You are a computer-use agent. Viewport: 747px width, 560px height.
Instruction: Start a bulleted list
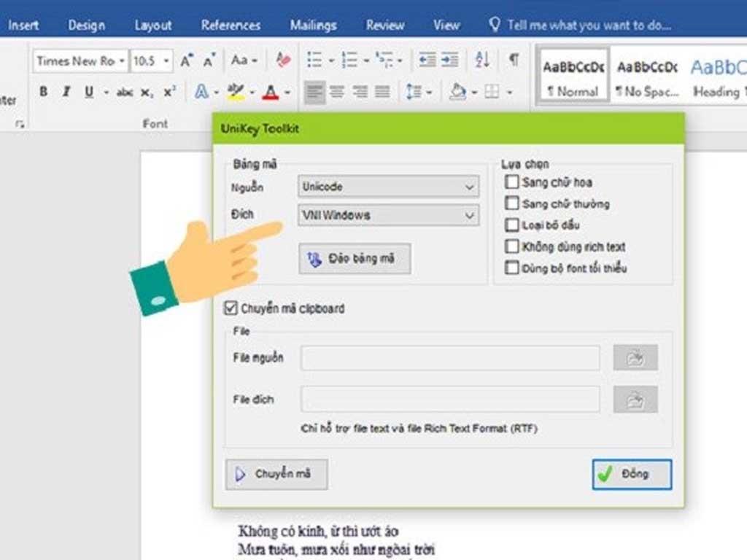click(314, 61)
